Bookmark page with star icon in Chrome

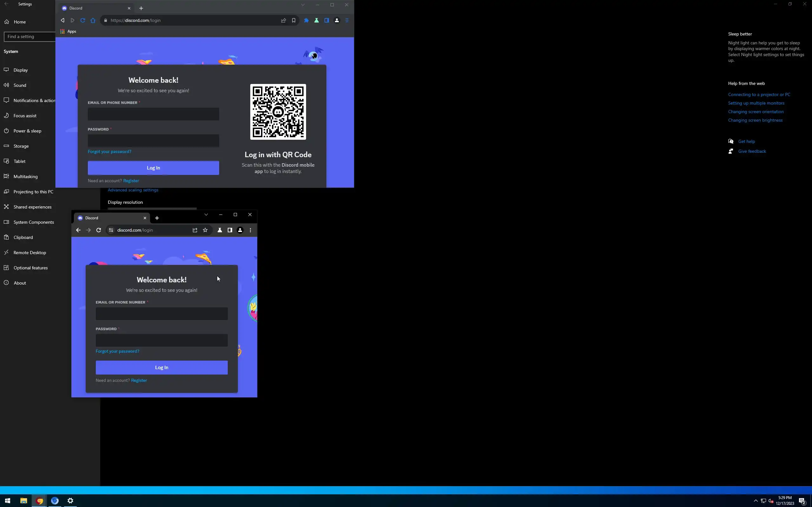point(205,230)
